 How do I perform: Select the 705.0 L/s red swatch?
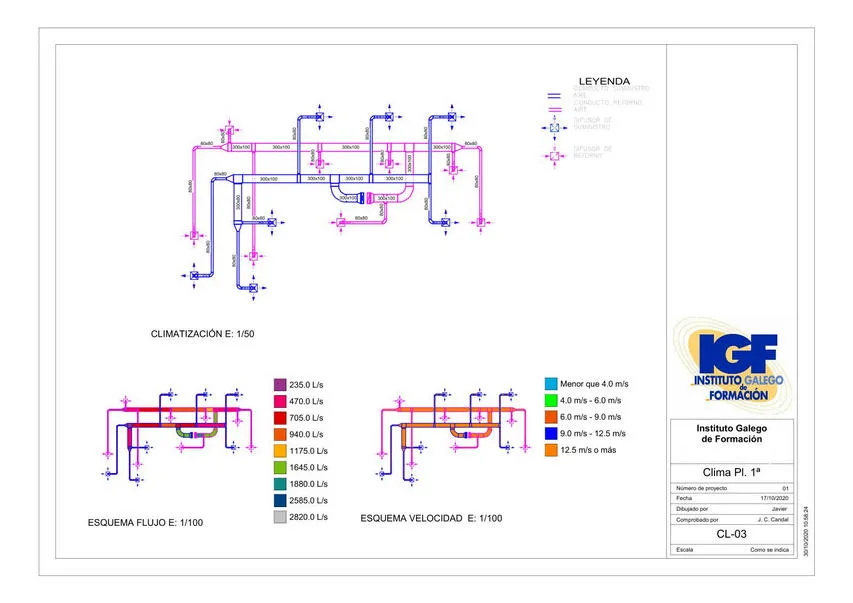(280, 418)
